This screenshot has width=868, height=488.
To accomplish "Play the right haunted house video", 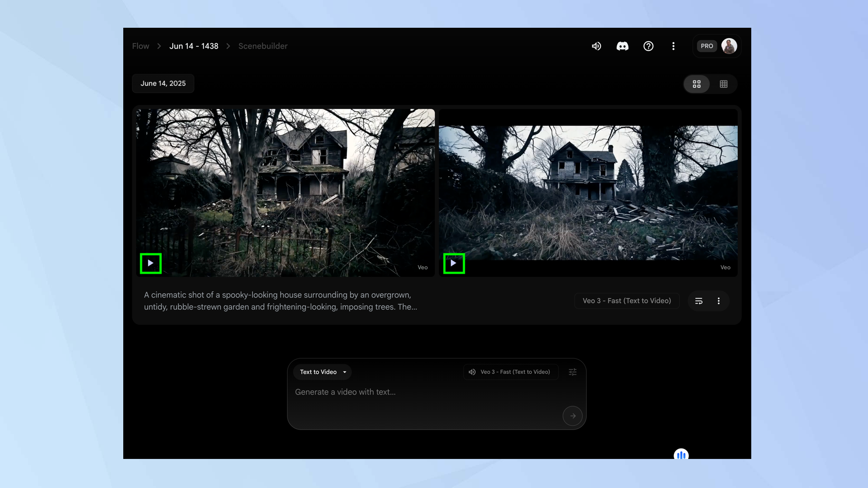I will click(x=454, y=263).
